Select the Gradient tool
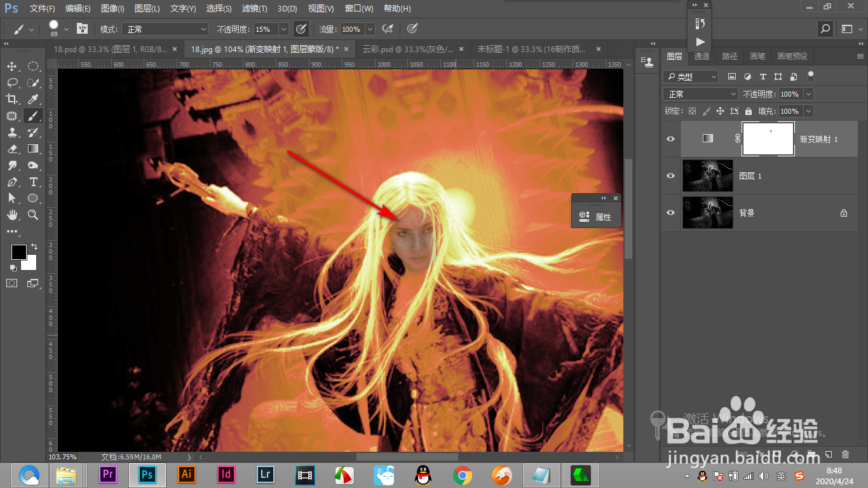This screenshot has height=488, width=868. click(33, 149)
